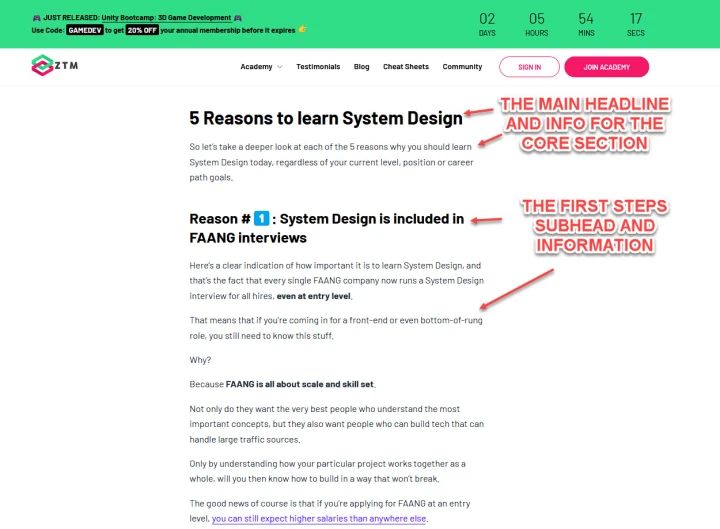720x529 pixels.
Task: Click the bold text even at entry level
Action: point(314,296)
